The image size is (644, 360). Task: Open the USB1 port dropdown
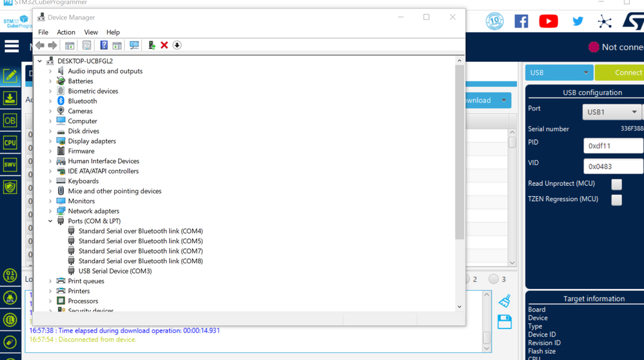tap(611, 112)
